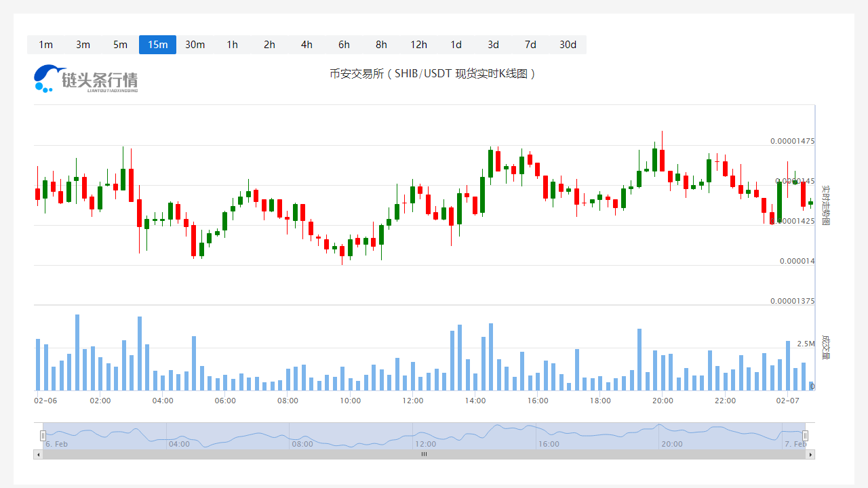
Task: Show the 2h K-line interval
Action: pyautogui.click(x=269, y=45)
